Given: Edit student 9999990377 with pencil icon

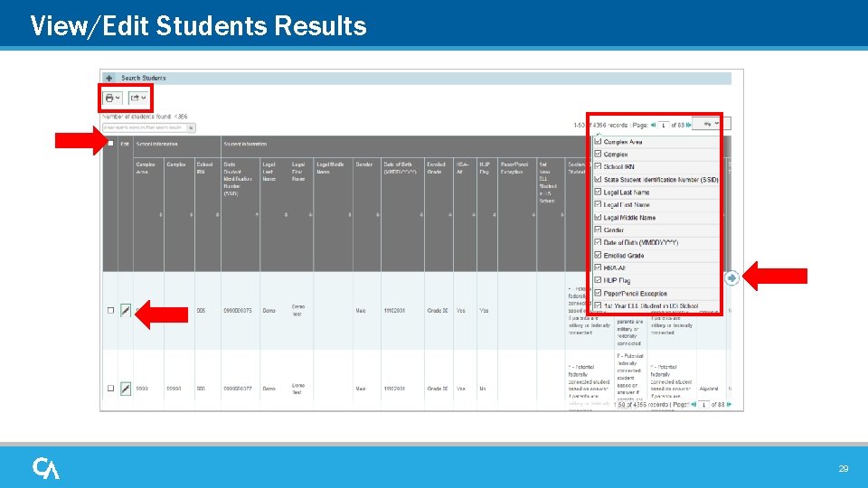Looking at the screenshot, I should tap(126, 389).
